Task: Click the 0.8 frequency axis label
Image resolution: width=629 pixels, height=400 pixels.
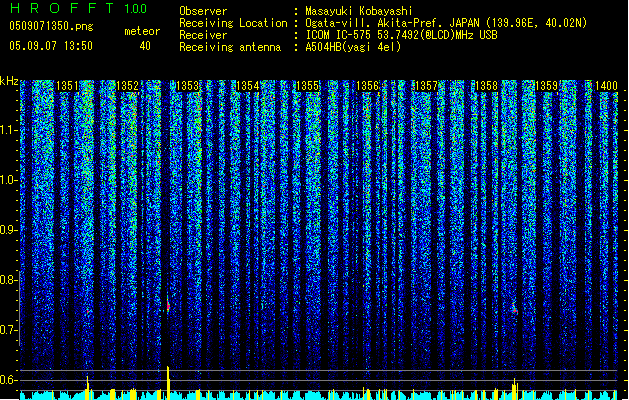Action: 9,280
